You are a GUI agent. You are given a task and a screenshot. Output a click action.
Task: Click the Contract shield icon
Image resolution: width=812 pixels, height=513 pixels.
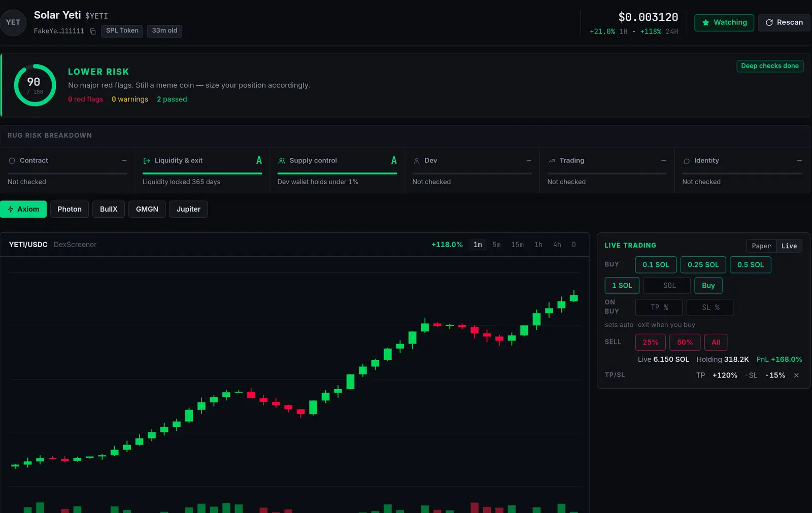pyautogui.click(x=12, y=161)
